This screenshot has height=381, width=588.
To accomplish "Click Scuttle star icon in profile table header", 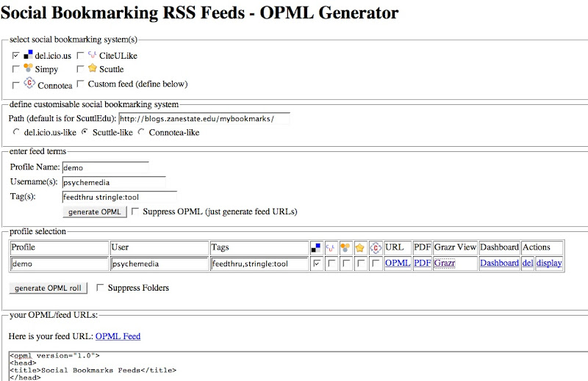I will (360, 247).
